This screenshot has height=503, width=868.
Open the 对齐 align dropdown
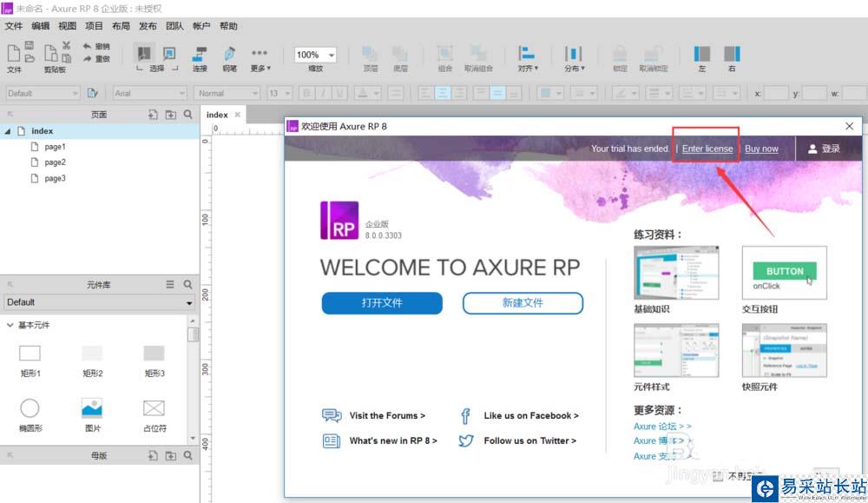528,59
